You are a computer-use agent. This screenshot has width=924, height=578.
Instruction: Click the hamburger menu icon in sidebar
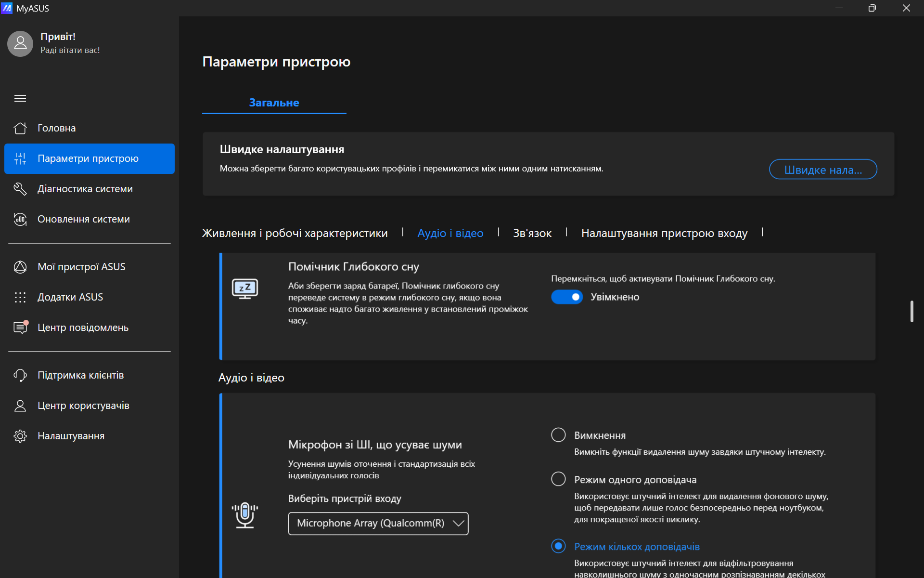click(20, 98)
